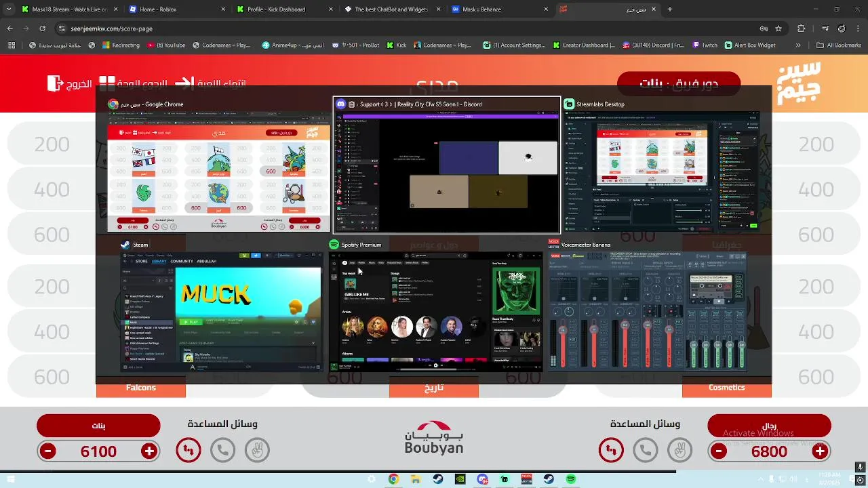
Task: Switch to Steam window thumbnail
Action: pyautogui.click(x=221, y=305)
